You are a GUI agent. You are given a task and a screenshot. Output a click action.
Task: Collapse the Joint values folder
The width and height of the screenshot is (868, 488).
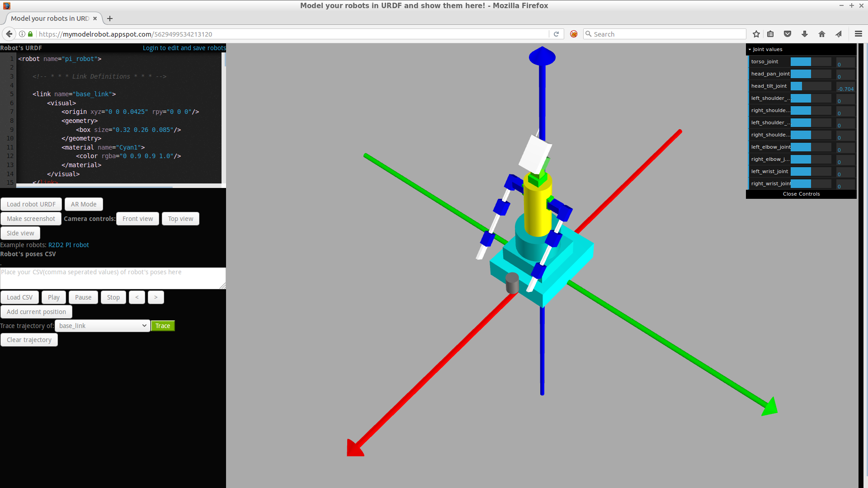(x=767, y=49)
